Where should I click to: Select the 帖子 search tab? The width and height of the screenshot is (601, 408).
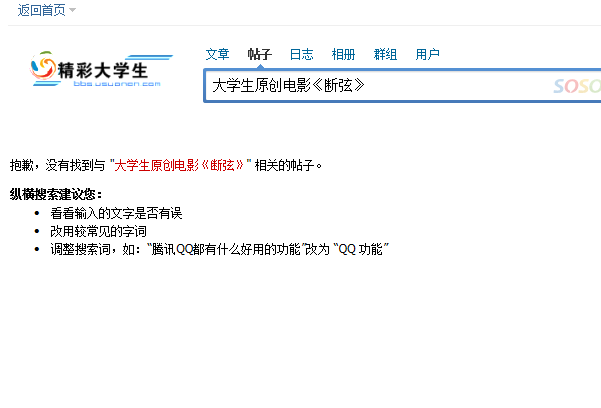coord(259,54)
